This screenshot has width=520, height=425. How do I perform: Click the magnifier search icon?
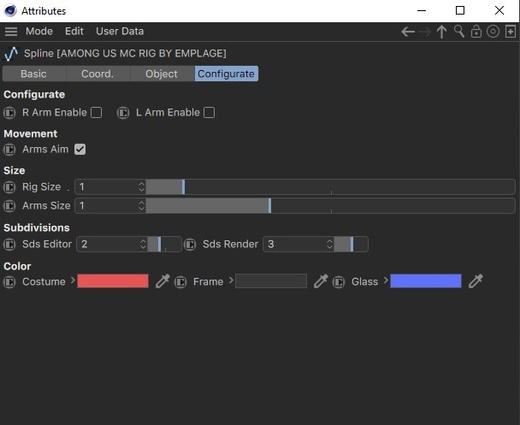[x=459, y=31]
